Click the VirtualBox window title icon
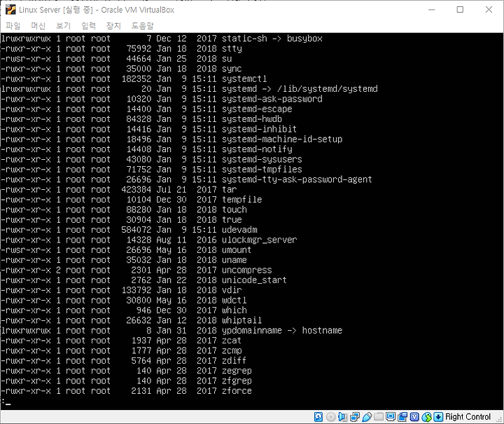The height and width of the screenshot is (424, 504). 10,10
